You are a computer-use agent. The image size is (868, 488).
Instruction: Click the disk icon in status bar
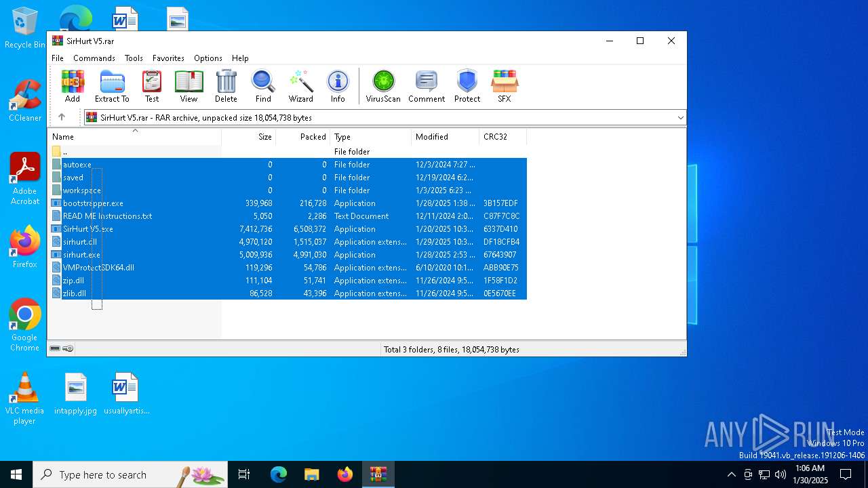click(x=55, y=348)
